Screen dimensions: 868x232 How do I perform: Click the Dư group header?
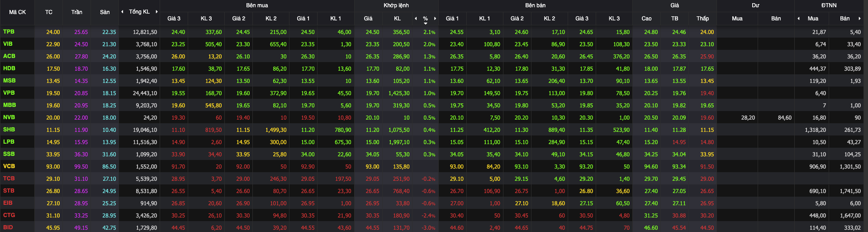click(756, 5)
